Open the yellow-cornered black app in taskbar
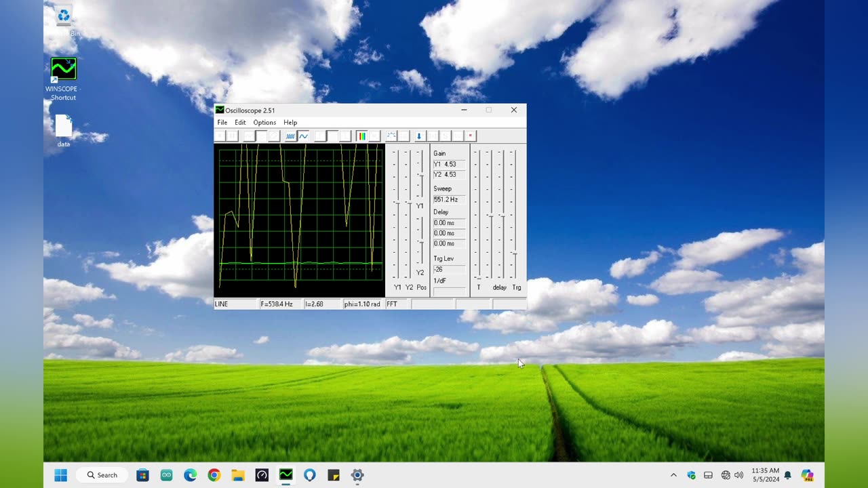The image size is (868, 488). (x=334, y=475)
